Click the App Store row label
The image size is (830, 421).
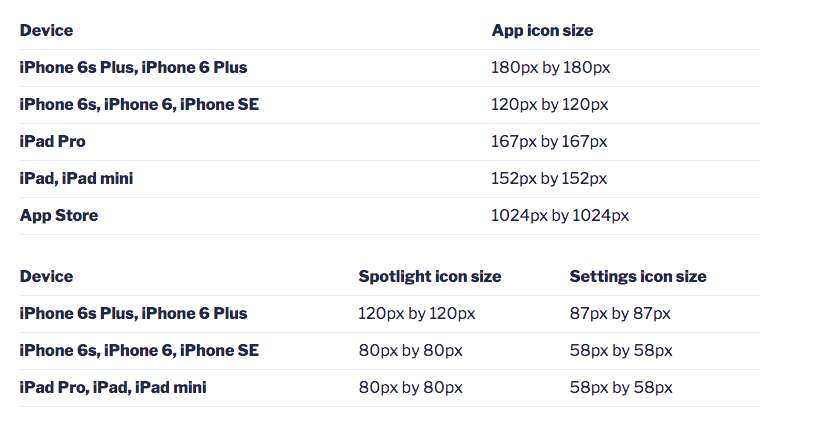click(x=59, y=216)
